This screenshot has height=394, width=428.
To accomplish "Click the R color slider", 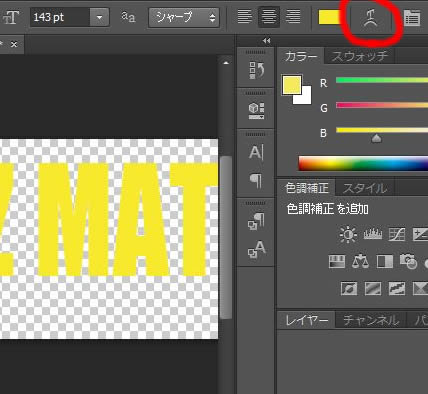I will point(382,80).
